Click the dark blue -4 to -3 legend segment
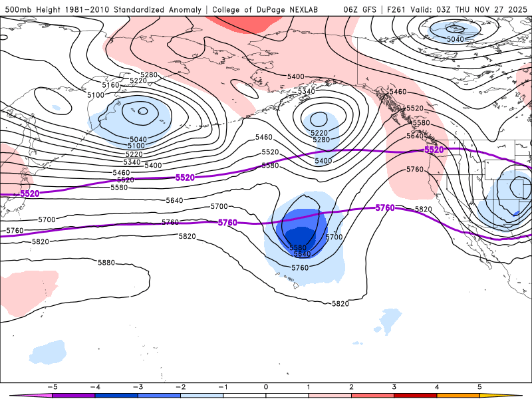The width and height of the screenshot is (532, 399). tap(116, 396)
